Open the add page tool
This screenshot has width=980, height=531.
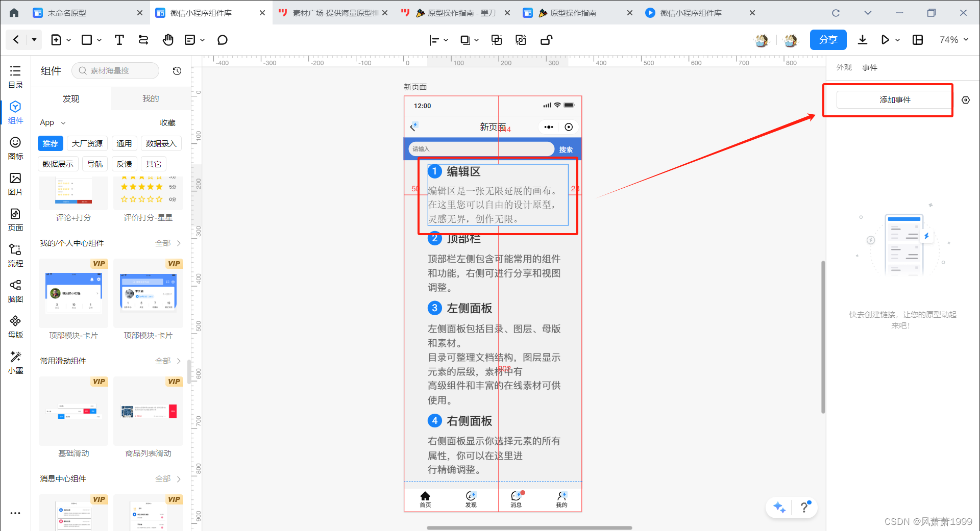(56, 40)
